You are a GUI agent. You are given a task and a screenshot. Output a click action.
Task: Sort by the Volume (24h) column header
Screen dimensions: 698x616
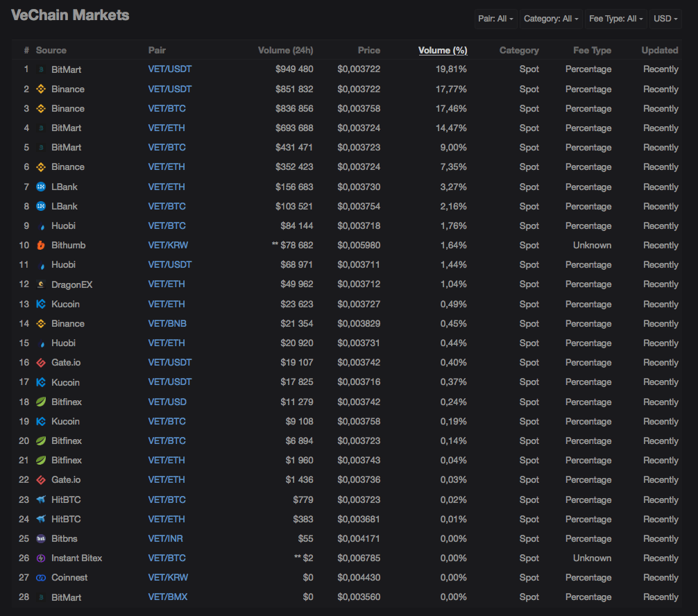(286, 51)
